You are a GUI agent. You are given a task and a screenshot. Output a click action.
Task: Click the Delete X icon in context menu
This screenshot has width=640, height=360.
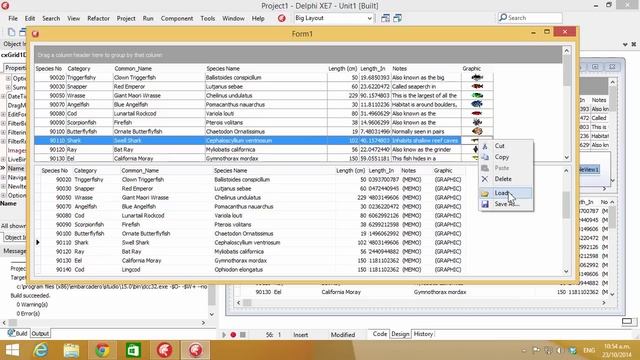tap(485, 179)
